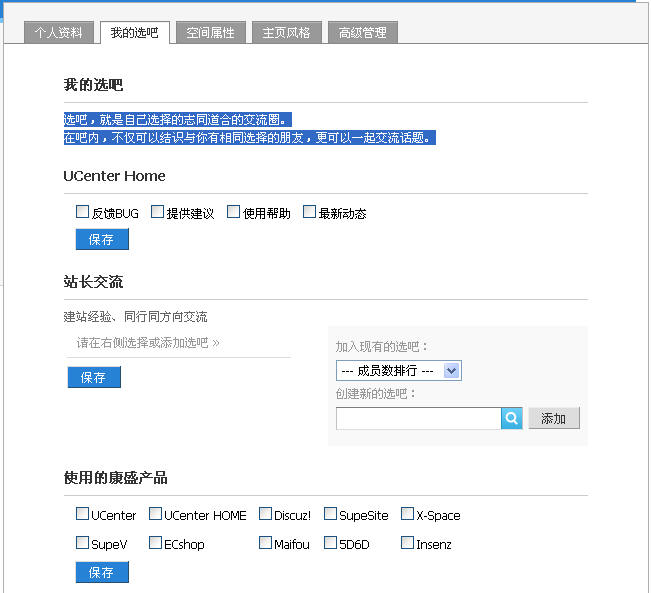
Task: Select the 高级管理 tab
Action: (362, 33)
